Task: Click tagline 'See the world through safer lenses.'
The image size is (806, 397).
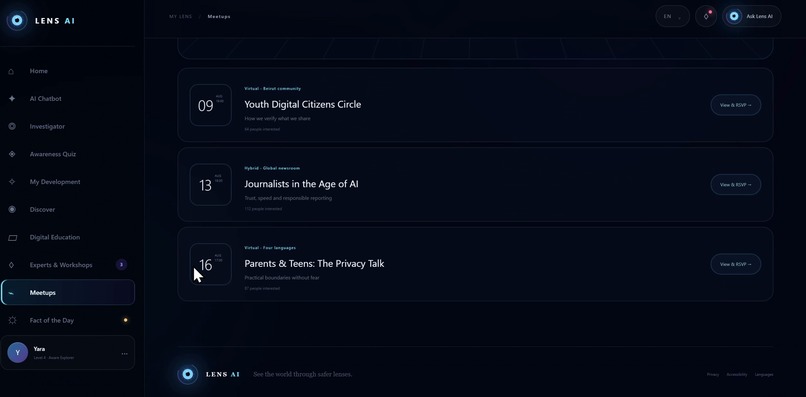Action: [x=303, y=374]
